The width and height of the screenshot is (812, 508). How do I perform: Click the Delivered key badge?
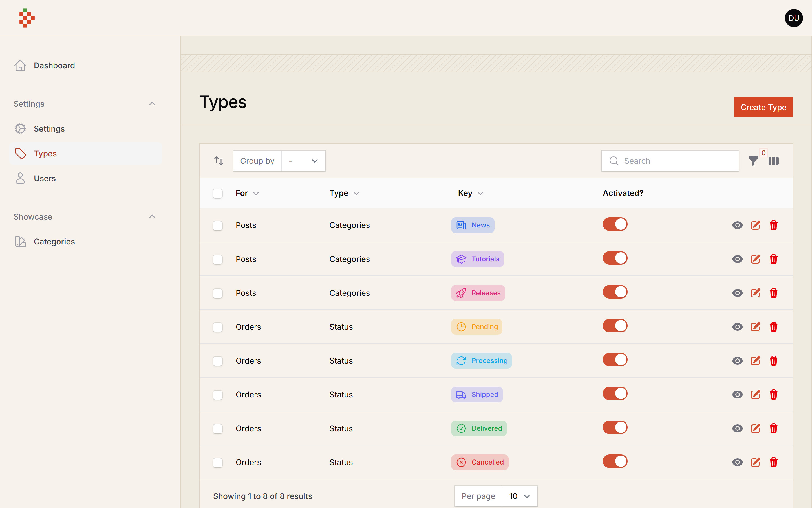pyautogui.click(x=479, y=428)
